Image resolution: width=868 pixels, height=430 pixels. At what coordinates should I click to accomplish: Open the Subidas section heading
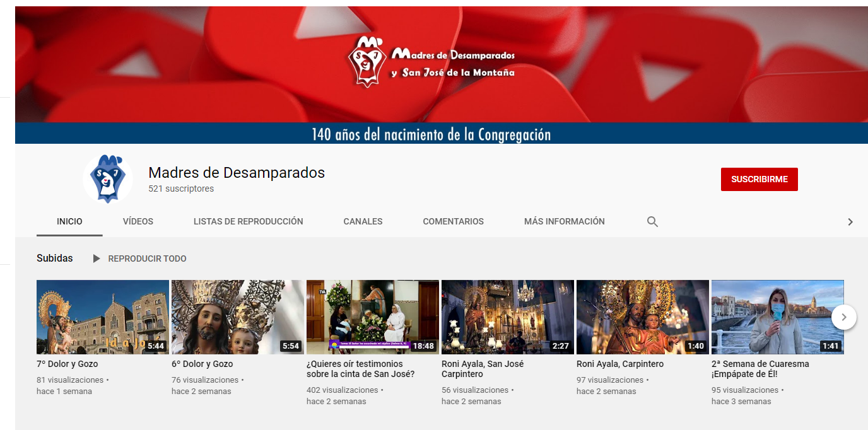pos(55,259)
